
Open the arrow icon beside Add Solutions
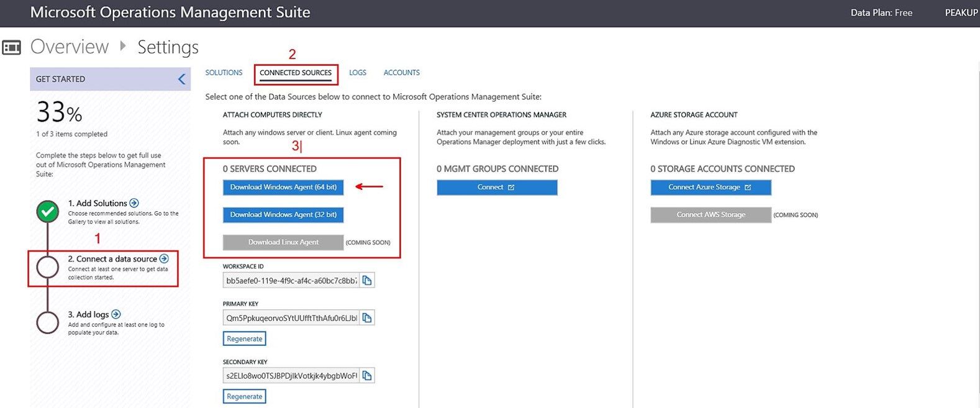pyautogui.click(x=134, y=203)
